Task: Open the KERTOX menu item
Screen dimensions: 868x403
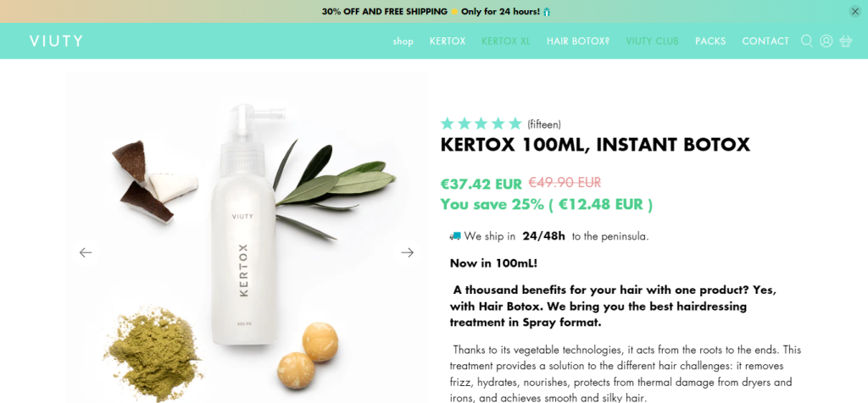Action: coord(448,41)
